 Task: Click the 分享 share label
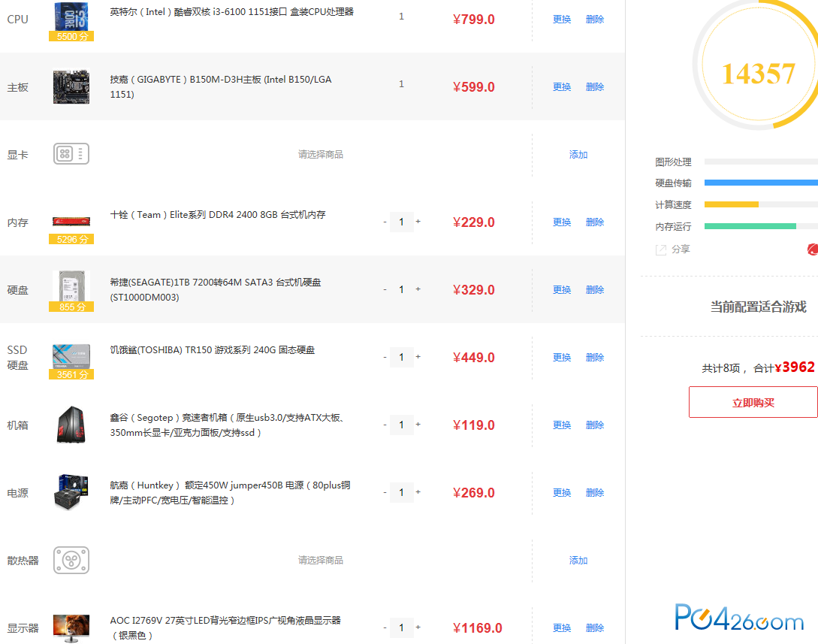point(681,249)
